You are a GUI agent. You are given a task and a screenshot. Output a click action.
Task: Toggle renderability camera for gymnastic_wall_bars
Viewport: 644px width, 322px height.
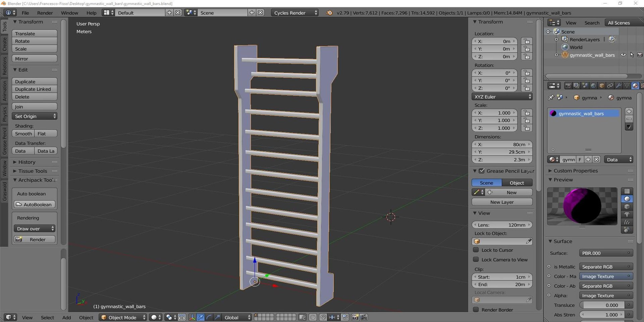640,55
